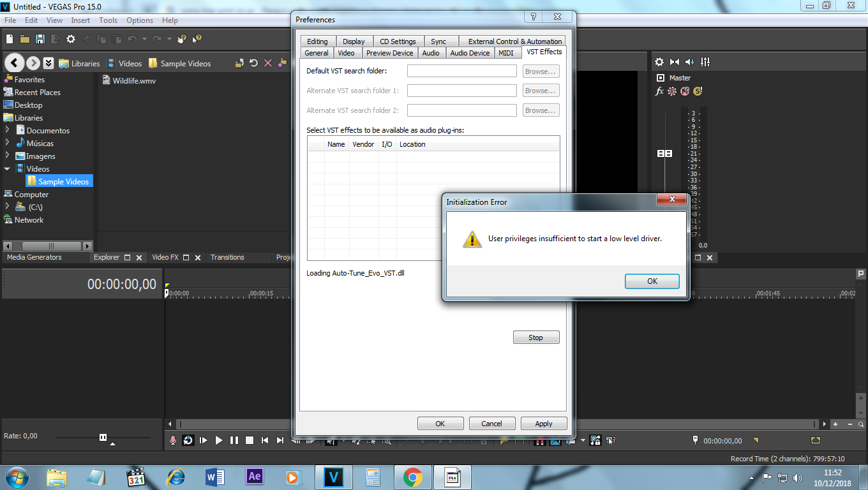Screen dimensions: 868x490
Task: Click the playback Rate slider handle
Action: tap(103, 437)
